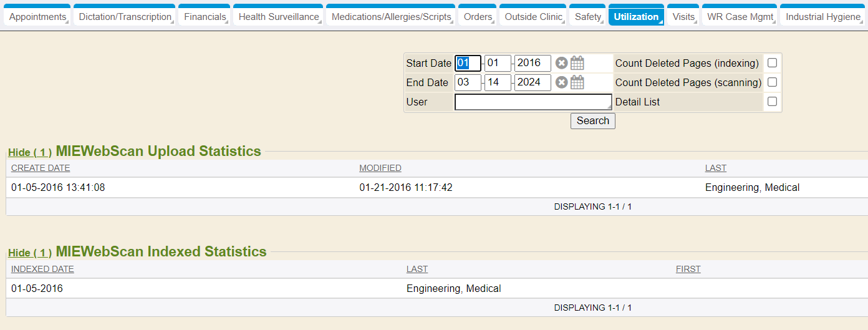Open the User dropdown field

point(533,102)
